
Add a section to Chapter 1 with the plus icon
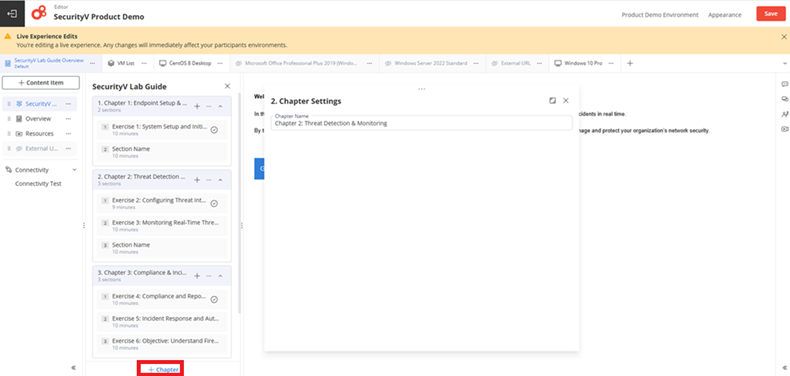point(197,106)
